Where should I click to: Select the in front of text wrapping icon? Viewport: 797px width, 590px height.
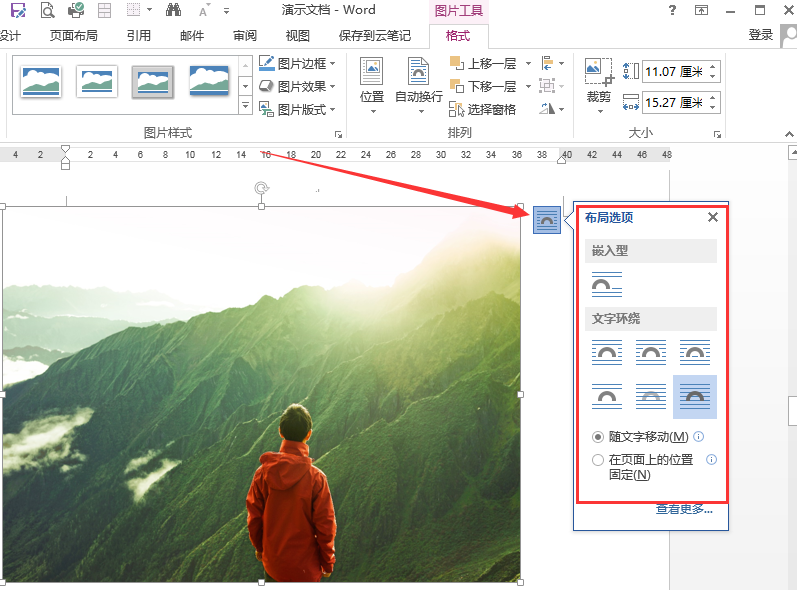pyautogui.click(x=695, y=397)
